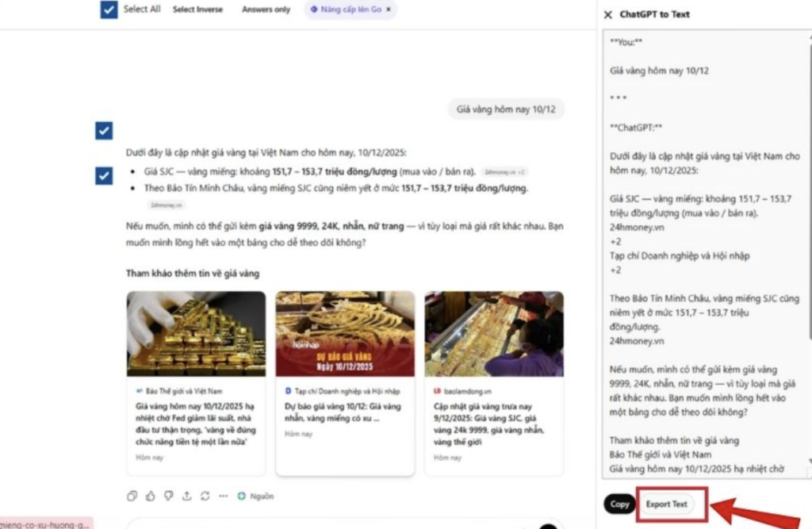This screenshot has width=812, height=529.
Task: Uncheck the user message checkbox
Action: point(104,130)
